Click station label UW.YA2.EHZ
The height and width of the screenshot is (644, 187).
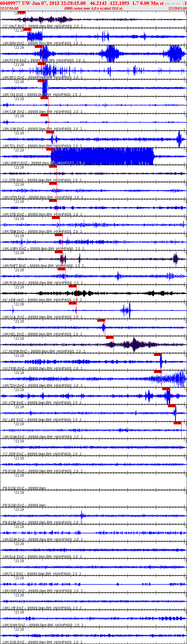click(x=13, y=95)
